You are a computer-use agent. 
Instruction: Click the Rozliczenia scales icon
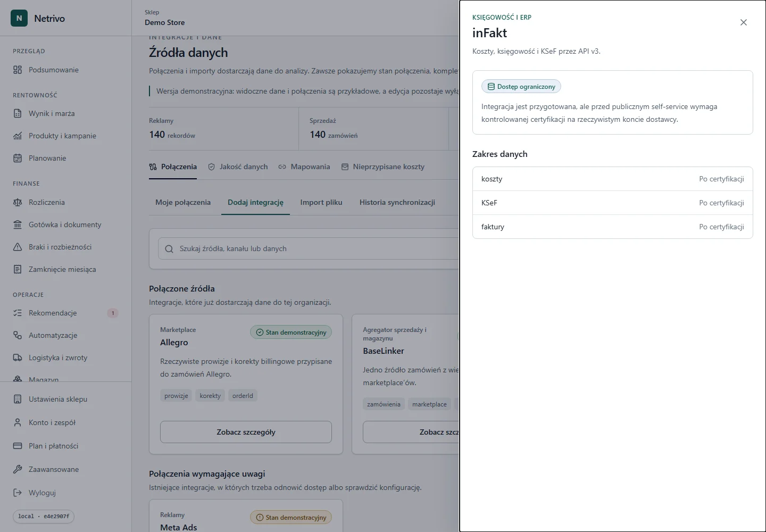18,202
